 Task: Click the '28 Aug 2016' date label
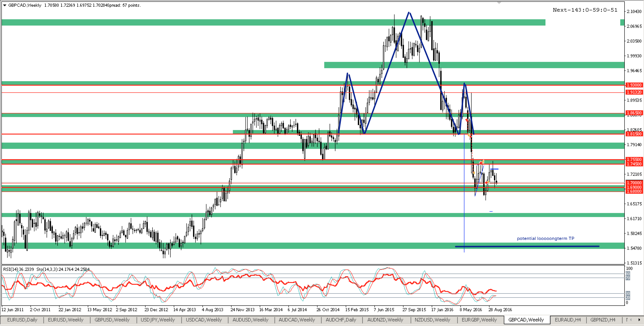pos(501,309)
